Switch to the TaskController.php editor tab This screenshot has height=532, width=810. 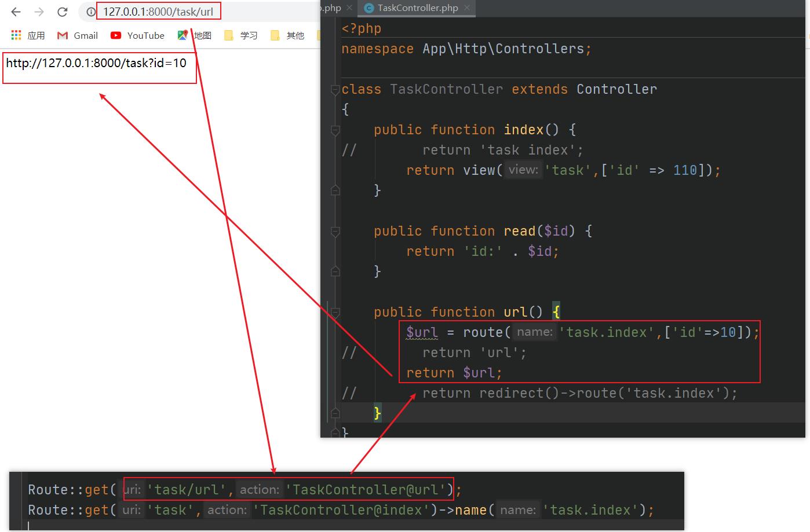(417, 8)
